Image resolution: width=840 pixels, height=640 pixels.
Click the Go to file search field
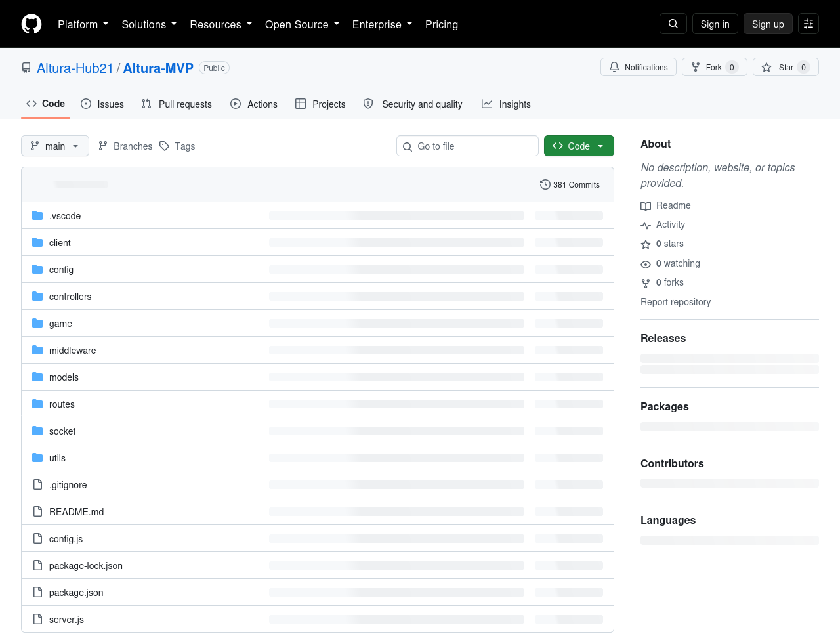(467, 146)
